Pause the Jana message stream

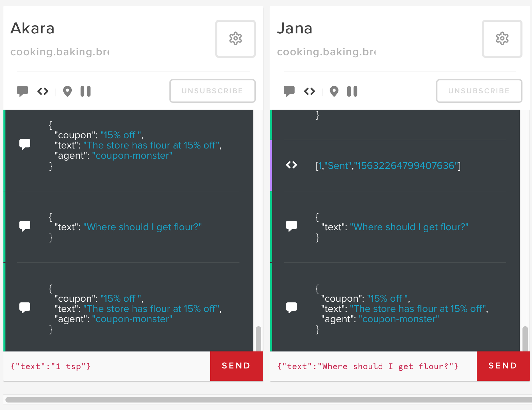[352, 91]
